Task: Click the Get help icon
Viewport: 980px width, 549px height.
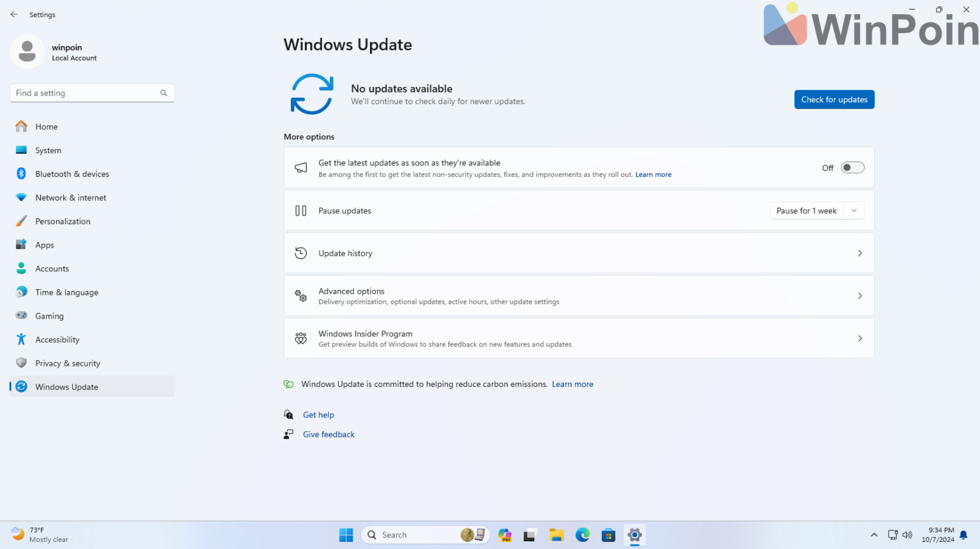Action: point(288,414)
